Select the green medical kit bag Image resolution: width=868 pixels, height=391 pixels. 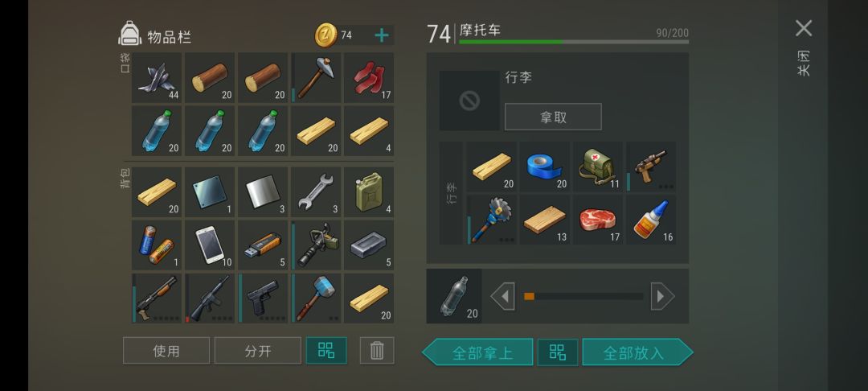pyautogui.click(x=598, y=167)
